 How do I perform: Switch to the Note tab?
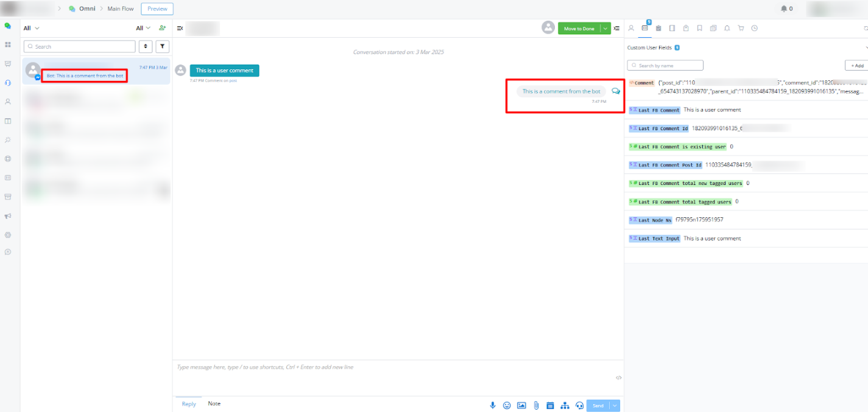pos(214,403)
